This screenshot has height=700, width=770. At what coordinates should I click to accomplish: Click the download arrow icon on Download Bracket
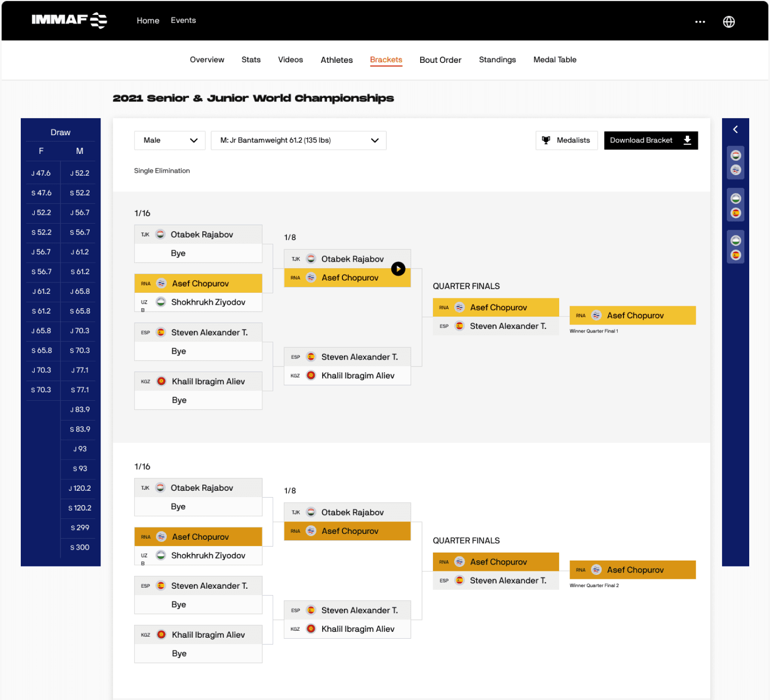coord(687,140)
